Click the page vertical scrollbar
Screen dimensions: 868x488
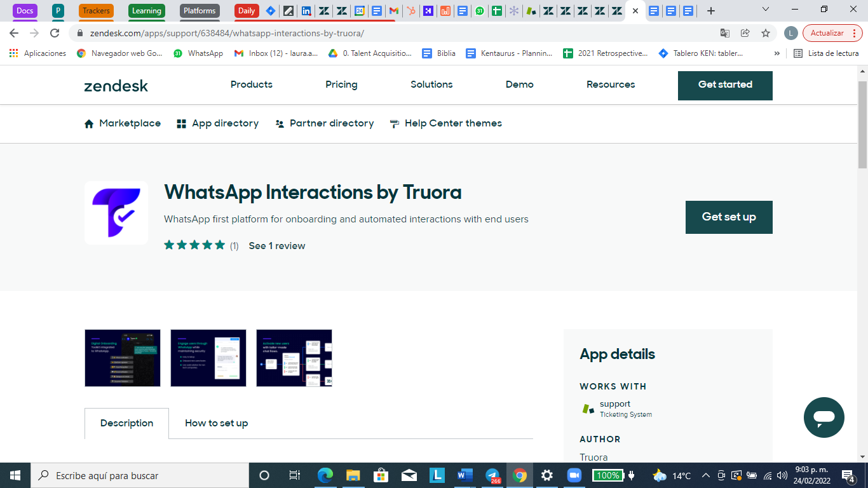tap(863, 124)
